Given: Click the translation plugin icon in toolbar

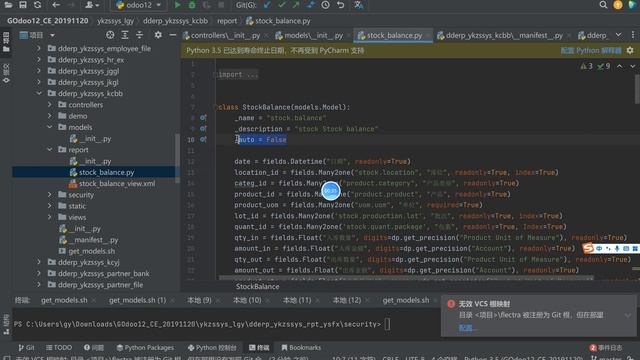Looking at the screenshot, I should click(x=358, y=5).
